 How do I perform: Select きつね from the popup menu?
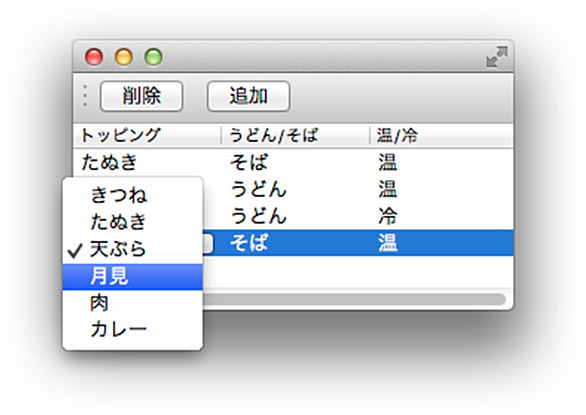133,195
